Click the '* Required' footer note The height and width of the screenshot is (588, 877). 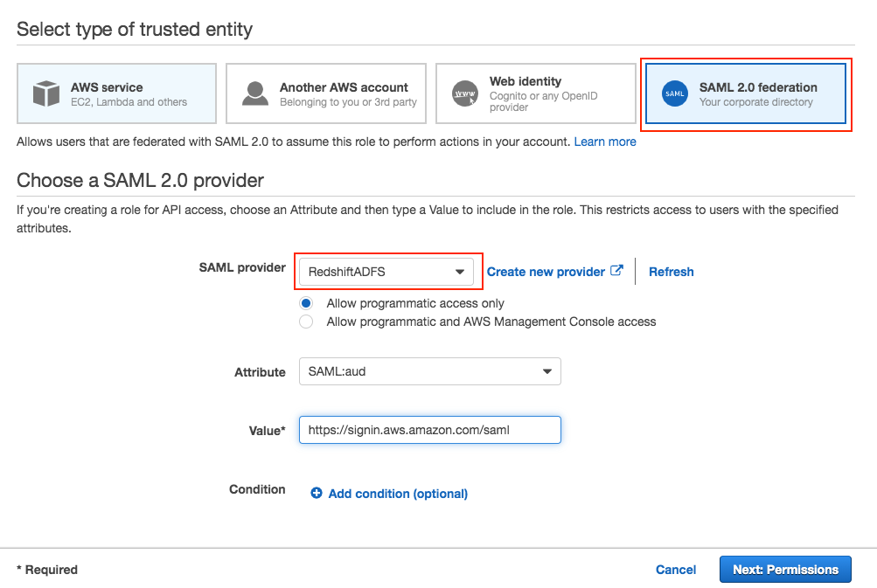pos(47,570)
